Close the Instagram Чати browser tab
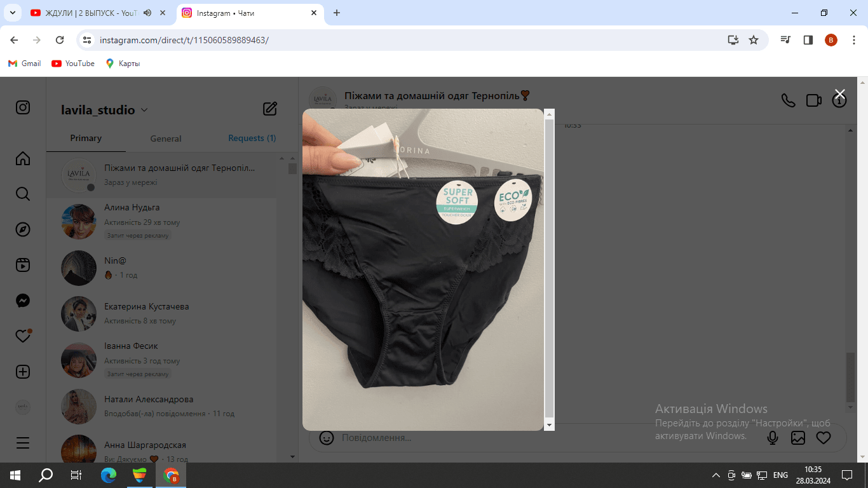Viewport: 868px width, 488px height. click(314, 13)
